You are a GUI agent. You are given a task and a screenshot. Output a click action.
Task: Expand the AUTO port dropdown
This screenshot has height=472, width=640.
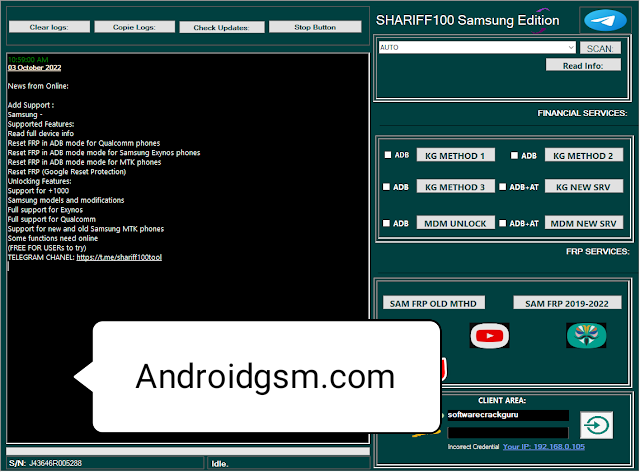571,47
